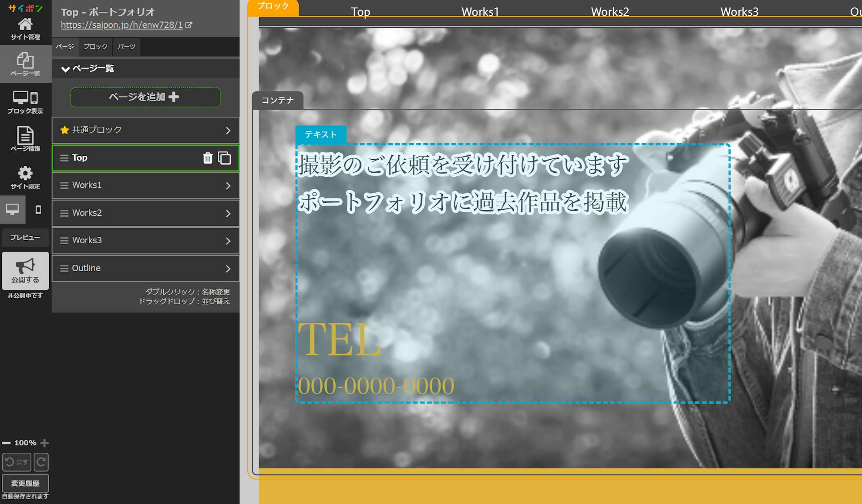Expand Works3 row chevron
The height and width of the screenshot is (504, 862).
pos(228,241)
